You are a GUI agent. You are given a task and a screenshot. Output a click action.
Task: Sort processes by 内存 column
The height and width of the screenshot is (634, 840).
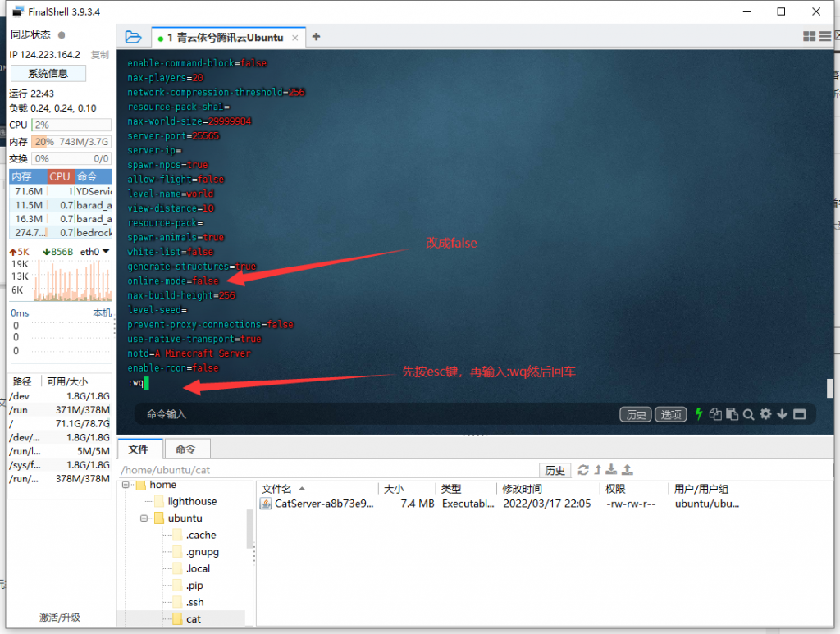point(28,176)
